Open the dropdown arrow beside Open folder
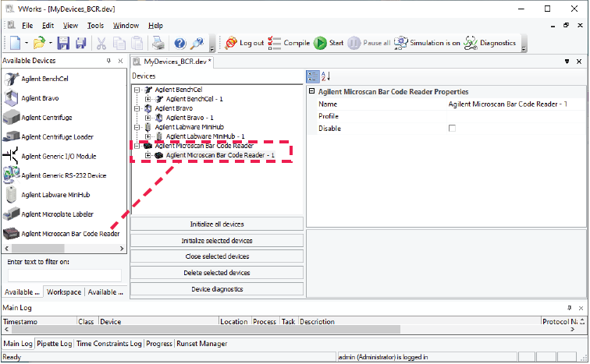The image size is (590, 364). click(51, 43)
